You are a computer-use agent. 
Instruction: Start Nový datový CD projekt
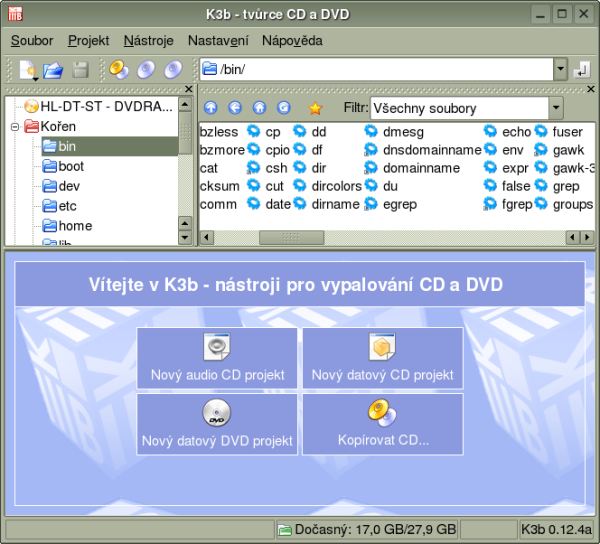383,358
